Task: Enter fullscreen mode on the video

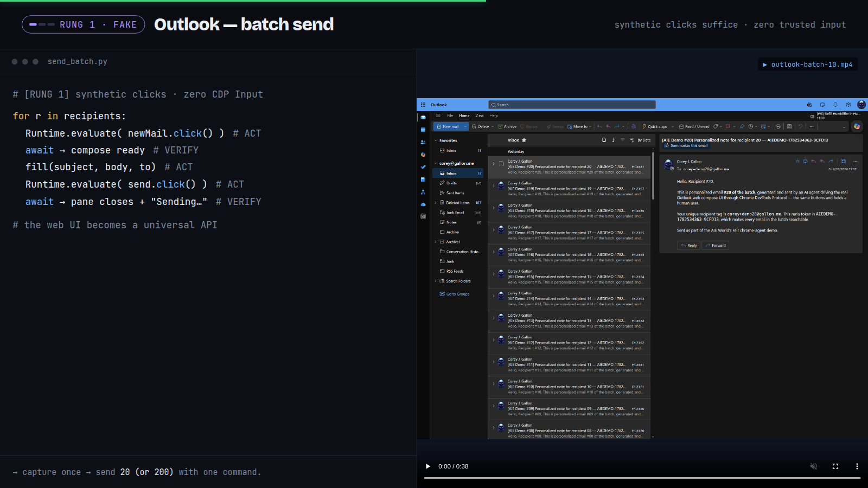Action: pyautogui.click(x=835, y=466)
